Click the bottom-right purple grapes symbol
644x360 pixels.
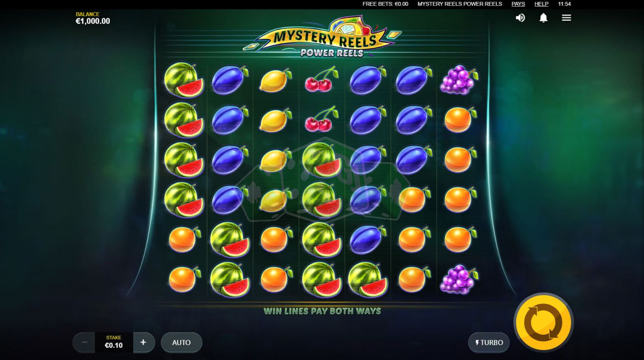click(459, 279)
